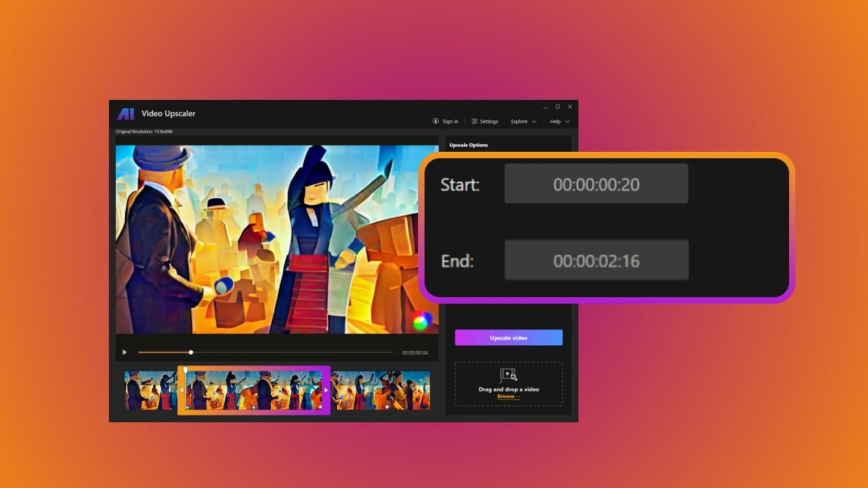Click the playback progress slider knob

(191, 352)
